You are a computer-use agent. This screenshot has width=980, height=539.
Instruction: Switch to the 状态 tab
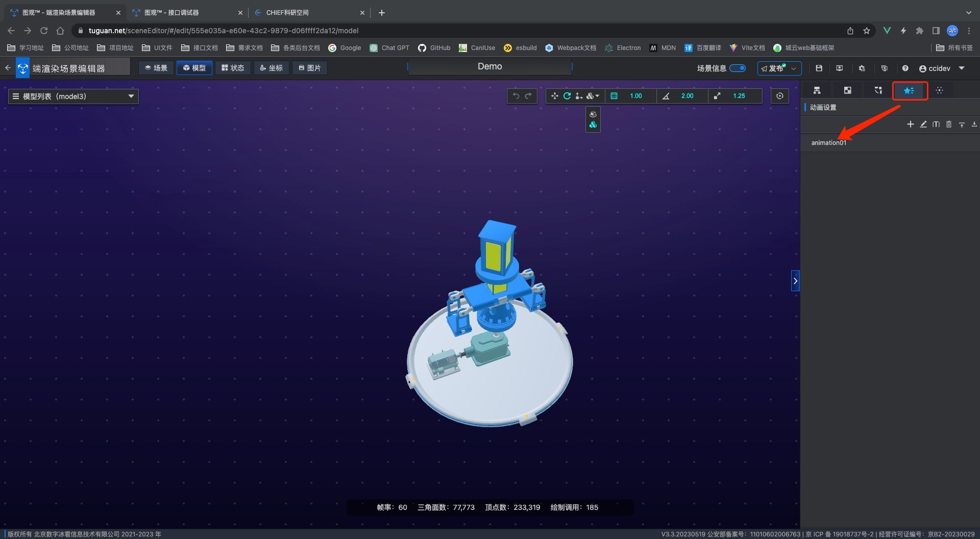tap(233, 68)
